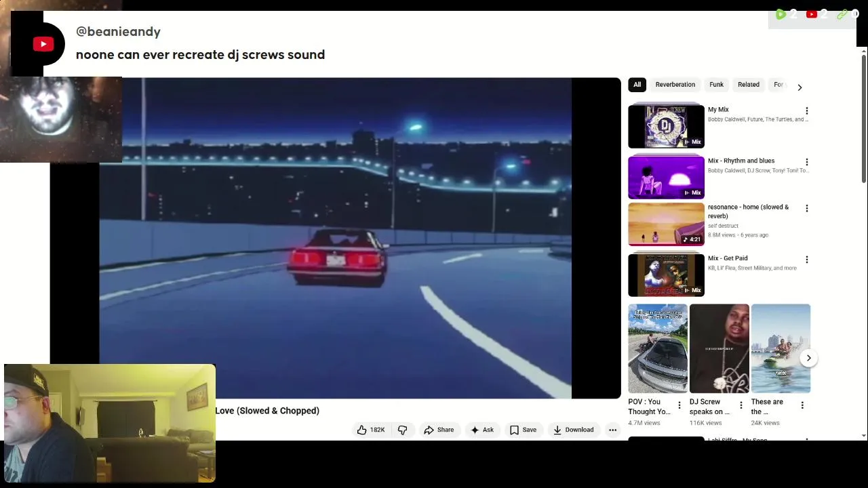Click '8.8M views · 6 years ago' text
This screenshot has width=868, height=488.
(738, 235)
